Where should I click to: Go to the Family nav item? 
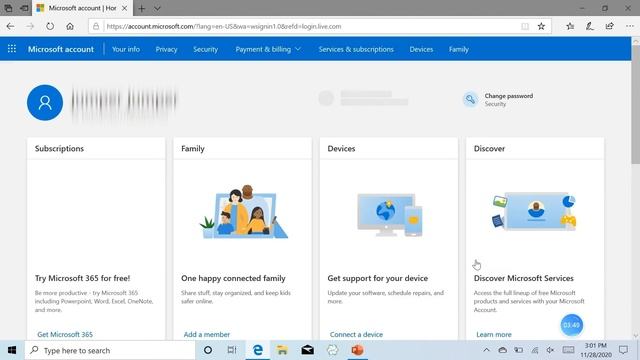[x=459, y=49]
